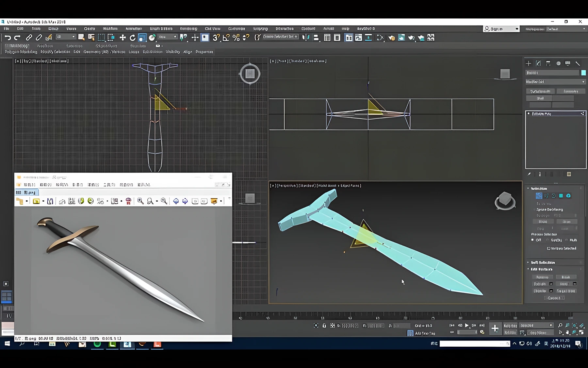
Task: Click the cyan object color swatch
Action: click(x=583, y=73)
